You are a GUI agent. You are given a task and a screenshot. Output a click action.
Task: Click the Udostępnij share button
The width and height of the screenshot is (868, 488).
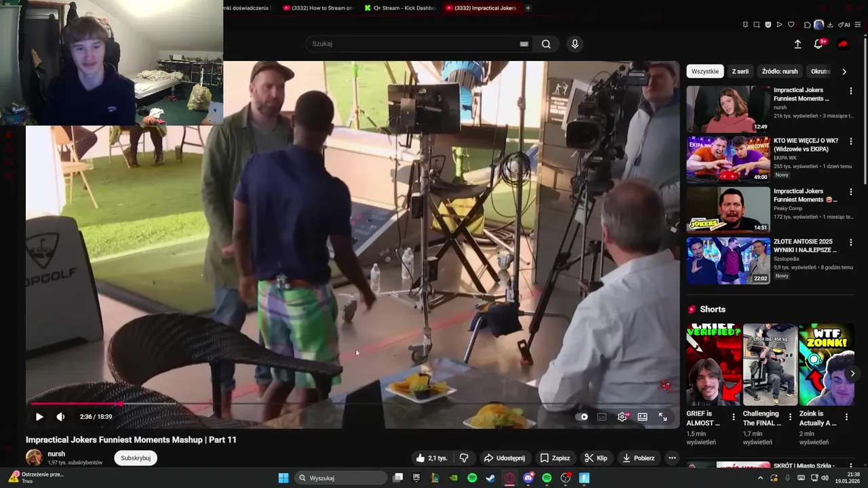pyautogui.click(x=505, y=458)
